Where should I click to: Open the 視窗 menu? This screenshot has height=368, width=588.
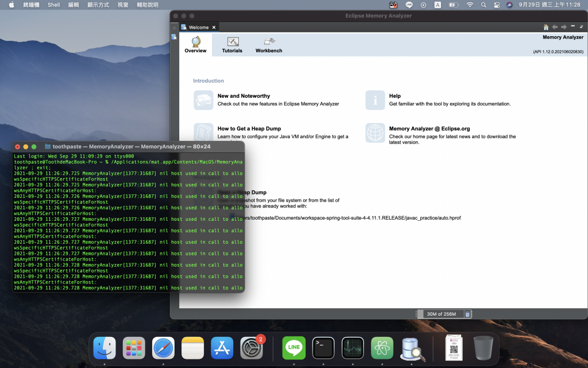point(123,5)
